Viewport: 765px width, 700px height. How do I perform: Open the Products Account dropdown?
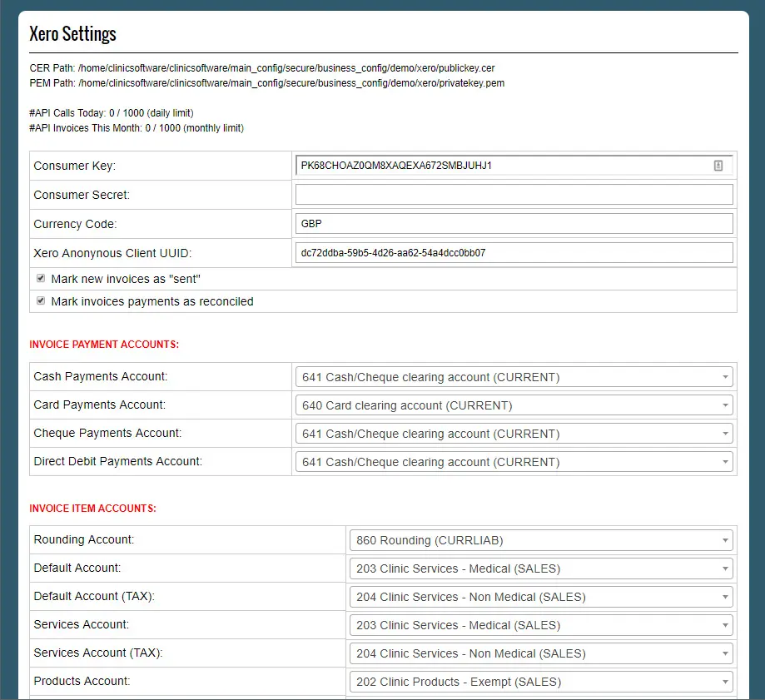click(541, 682)
